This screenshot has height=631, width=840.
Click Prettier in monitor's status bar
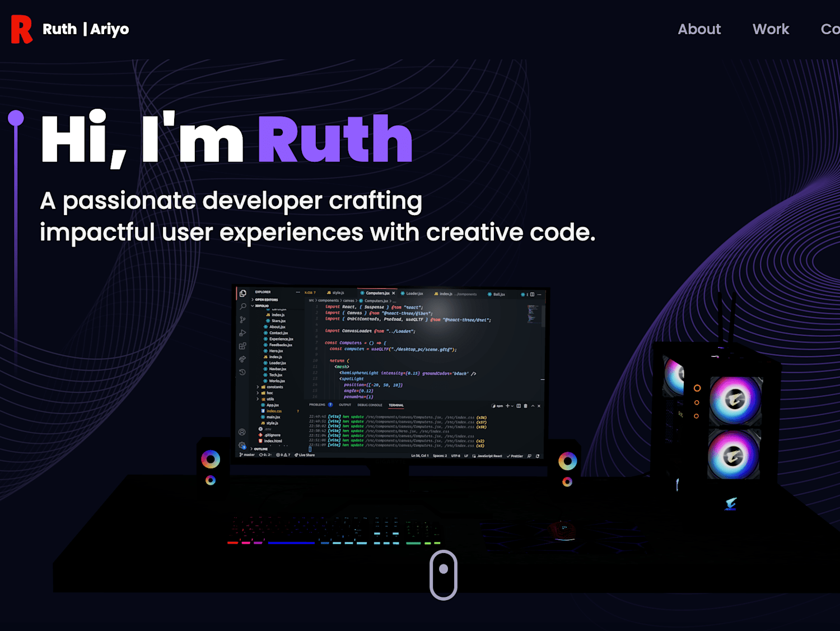click(515, 456)
